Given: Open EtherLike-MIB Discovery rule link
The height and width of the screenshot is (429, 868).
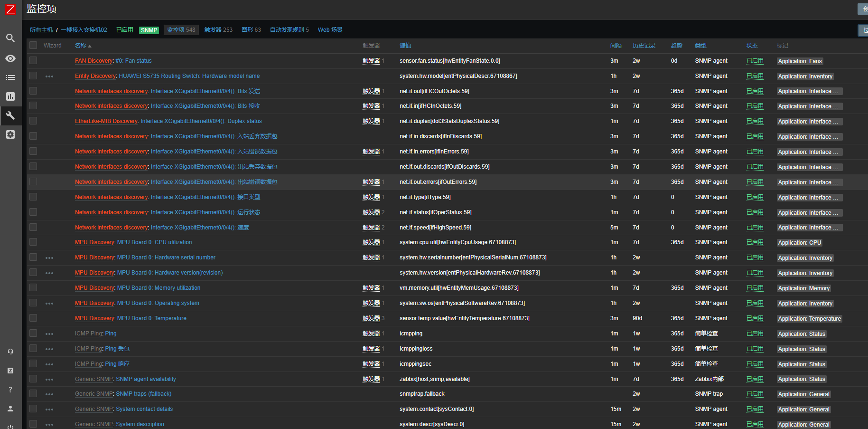Looking at the screenshot, I should click(106, 121).
